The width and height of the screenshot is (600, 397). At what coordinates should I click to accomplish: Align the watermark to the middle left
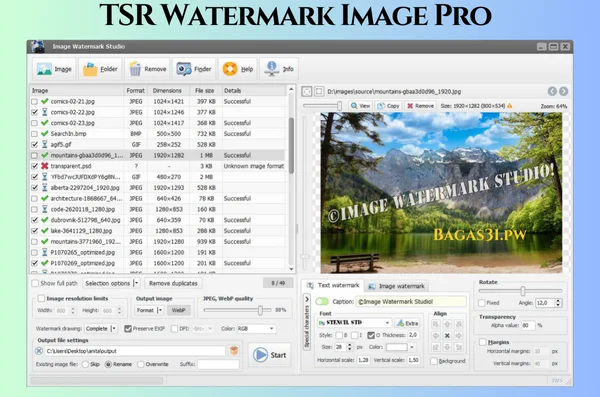pos(436,336)
